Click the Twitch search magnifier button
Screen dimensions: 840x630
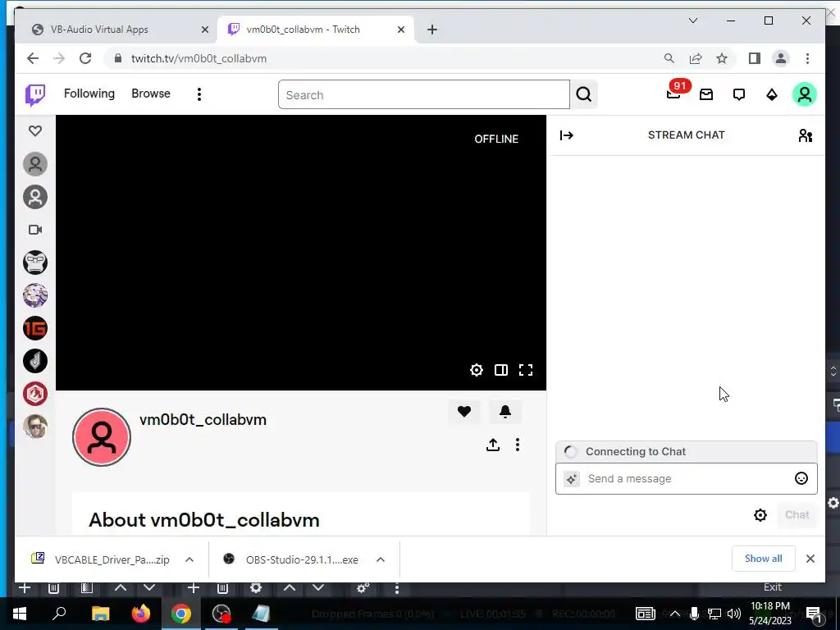coord(584,94)
